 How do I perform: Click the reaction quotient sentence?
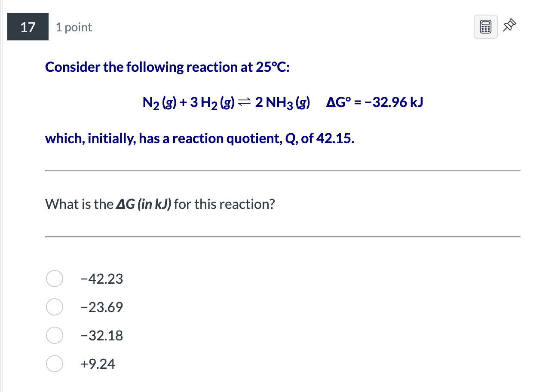(199, 138)
